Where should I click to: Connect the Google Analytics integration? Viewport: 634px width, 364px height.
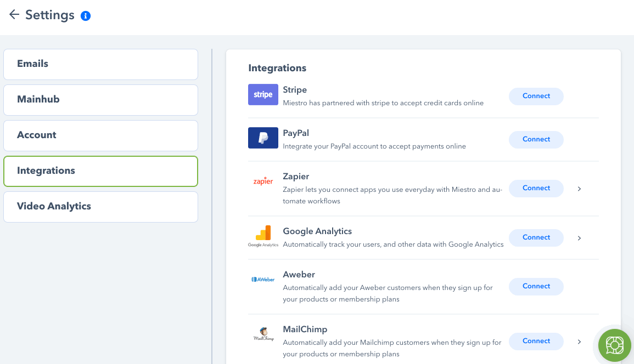[536, 237]
